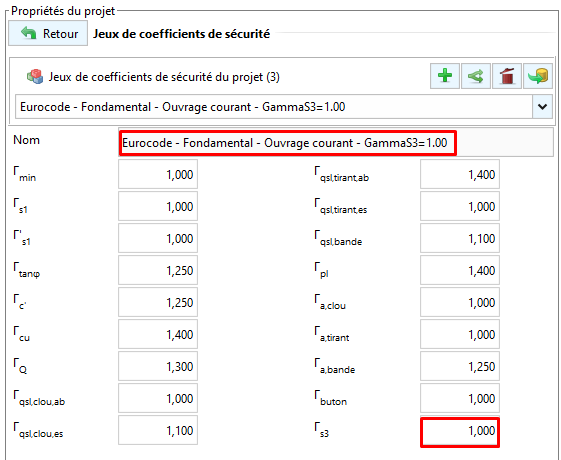
Task: Edit the Γqsl,clou,es value field
Action: (x=158, y=430)
